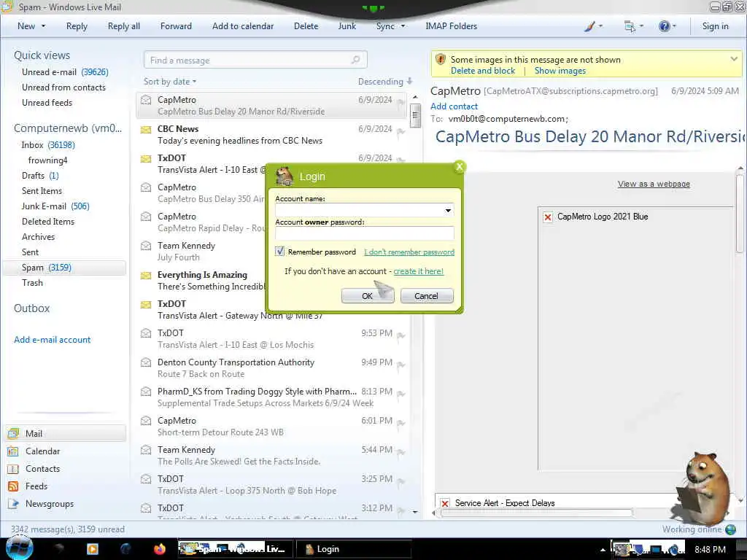Open the Account name dropdown
Image resolution: width=747 pixels, height=560 pixels.
[x=448, y=211]
